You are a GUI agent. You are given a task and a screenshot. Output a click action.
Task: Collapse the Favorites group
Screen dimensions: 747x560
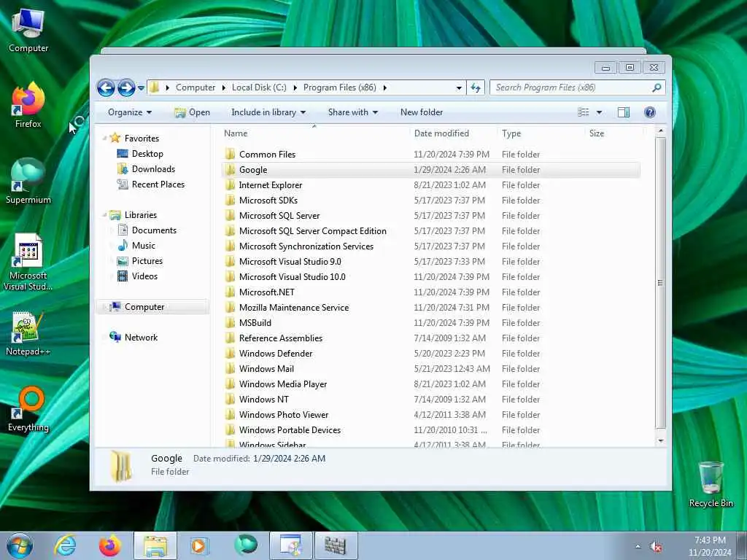pos(105,138)
